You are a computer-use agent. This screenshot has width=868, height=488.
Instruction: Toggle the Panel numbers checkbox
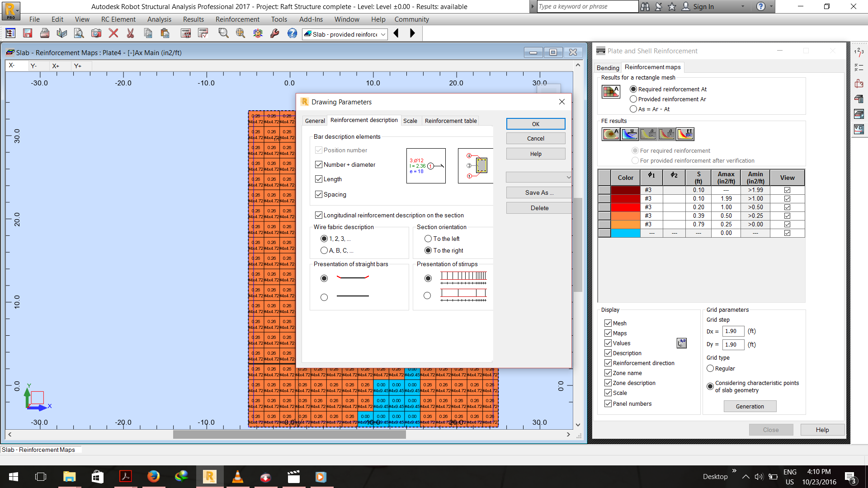[x=609, y=404]
